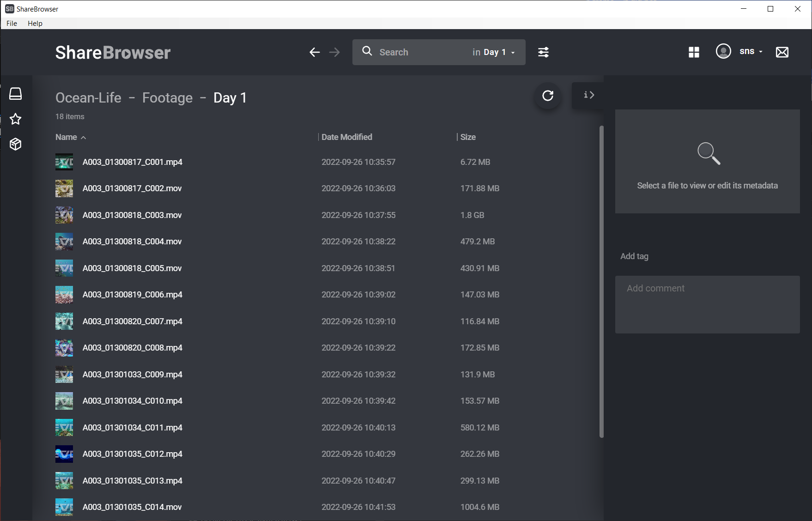Switch to grid view icon

(694, 52)
